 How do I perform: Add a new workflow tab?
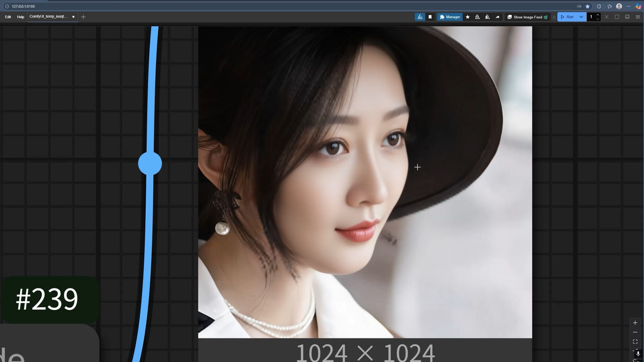tap(83, 17)
